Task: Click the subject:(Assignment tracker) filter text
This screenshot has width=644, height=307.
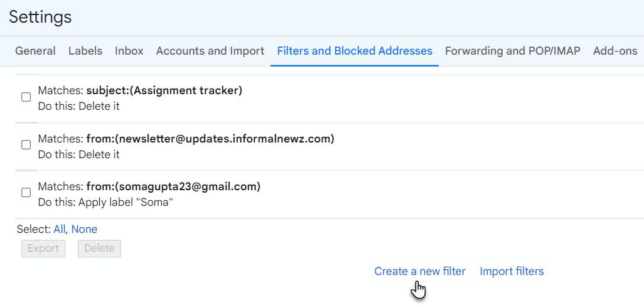Action: click(x=164, y=90)
